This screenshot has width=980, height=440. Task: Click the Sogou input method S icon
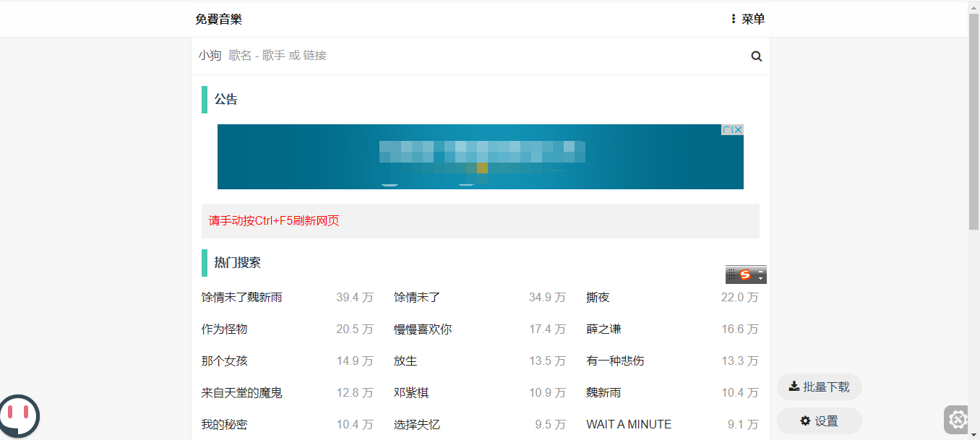click(745, 275)
